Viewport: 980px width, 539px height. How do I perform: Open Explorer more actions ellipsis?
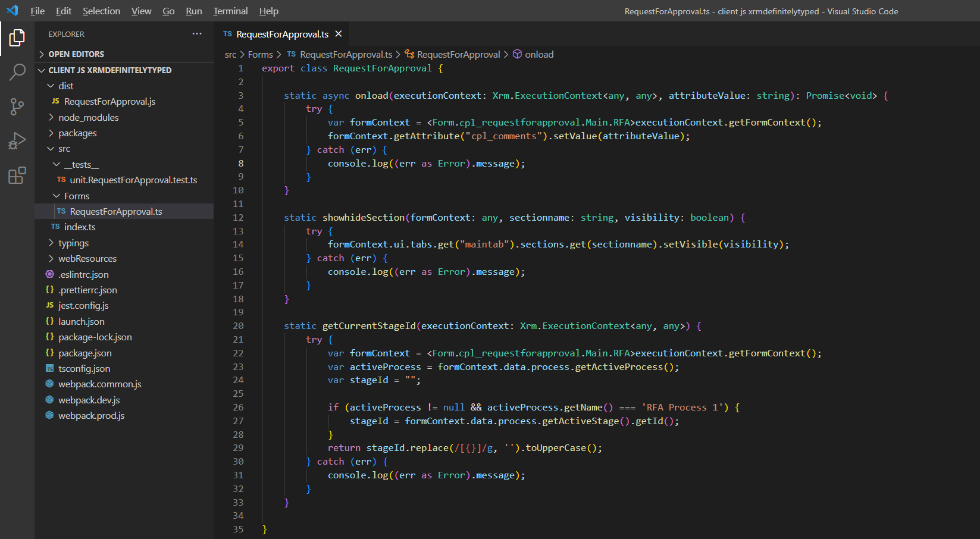click(x=197, y=34)
